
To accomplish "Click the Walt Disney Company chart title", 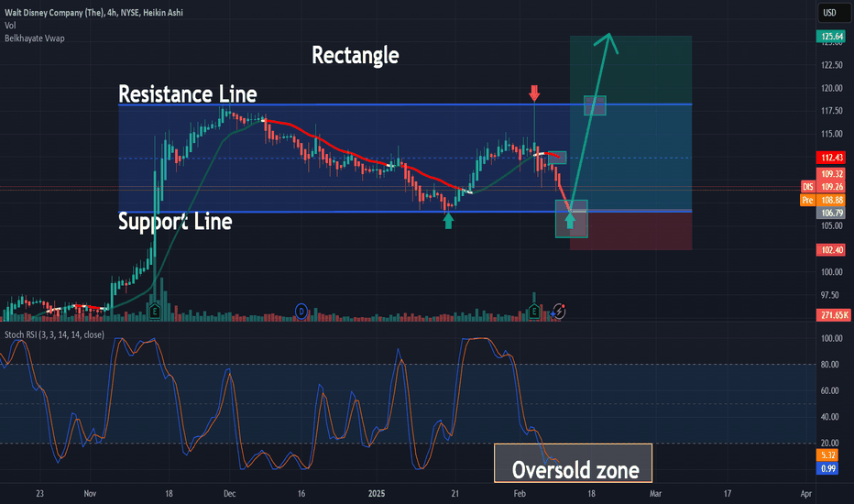I will (x=93, y=12).
